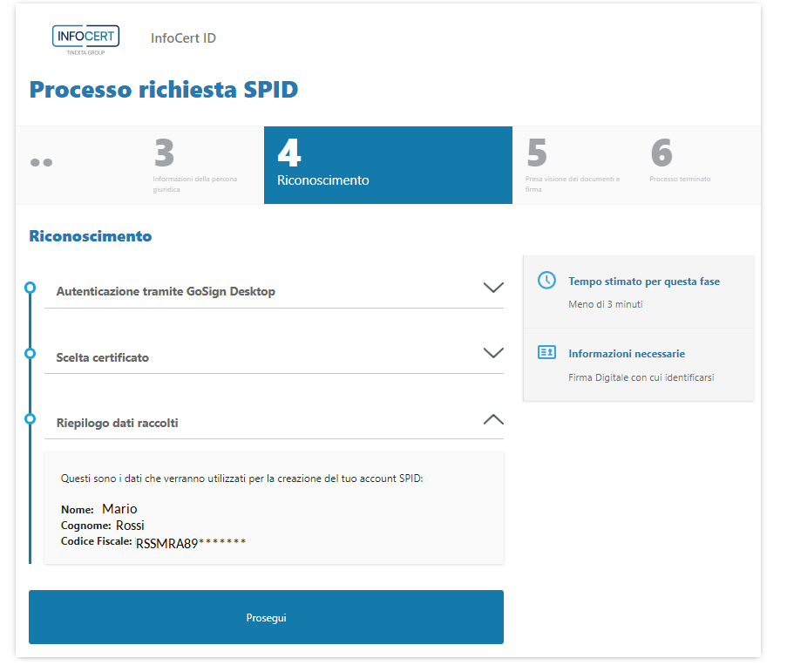Click timeline circle next to Autenticazione tramite GoSign
Screen dimensions: 787x672
pos(31,288)
